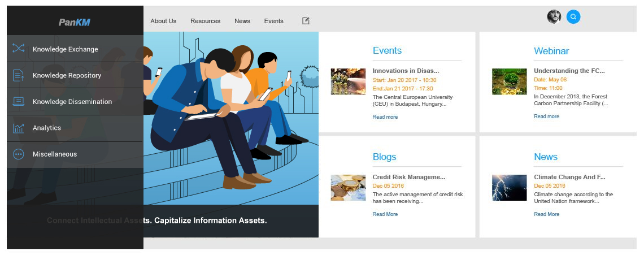Click the Forest Carbon Partnership Facility description
Screen dimensions: 644x255
pyautogui.click(x=571, y=100)
